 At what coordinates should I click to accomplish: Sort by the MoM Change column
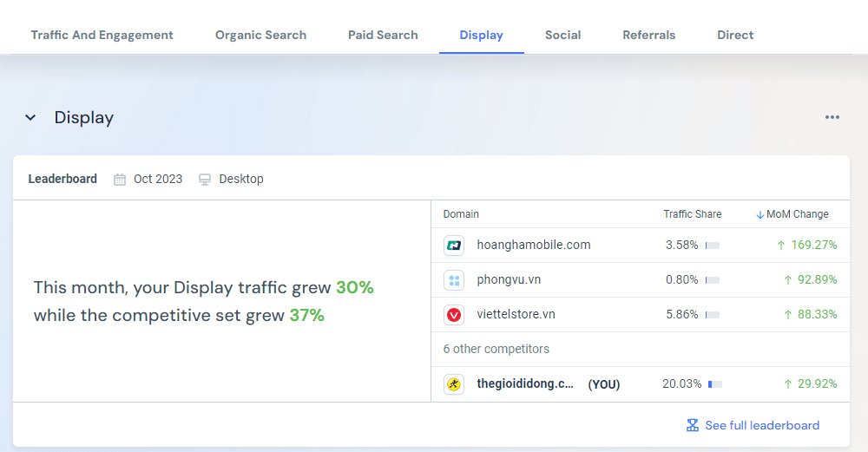797,214
